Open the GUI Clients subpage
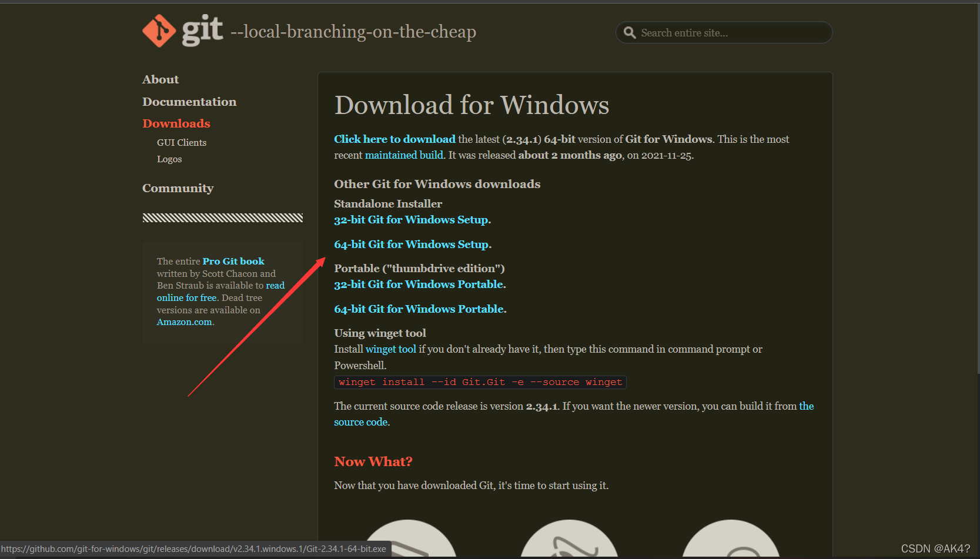The width and height of the screenshot is (980, 559). point(182,142)
